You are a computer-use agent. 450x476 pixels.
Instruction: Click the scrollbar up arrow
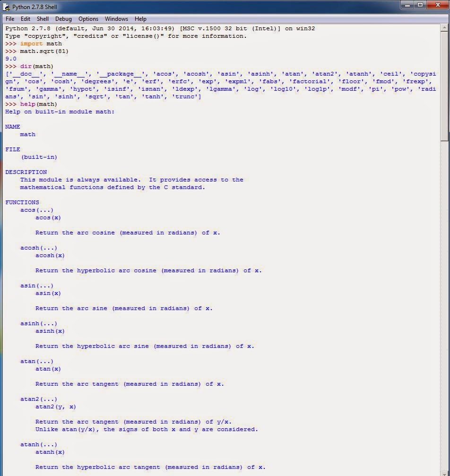[x=445, y=27]
